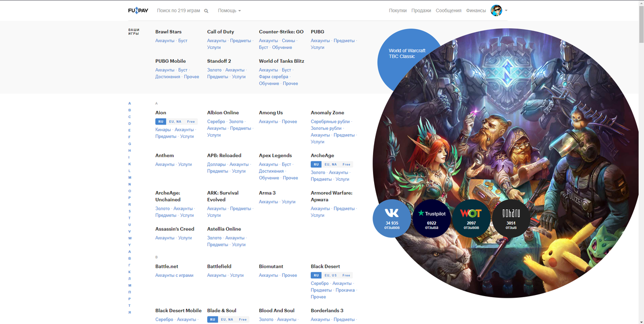Open ArcheAge: Unchained game title
The image size is (644, 324).
point(168,196)
